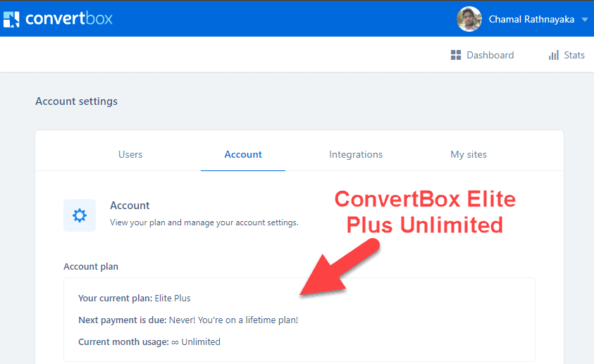Open the Integrations tab
The image size is (594, 364).
tap(356, 154)
